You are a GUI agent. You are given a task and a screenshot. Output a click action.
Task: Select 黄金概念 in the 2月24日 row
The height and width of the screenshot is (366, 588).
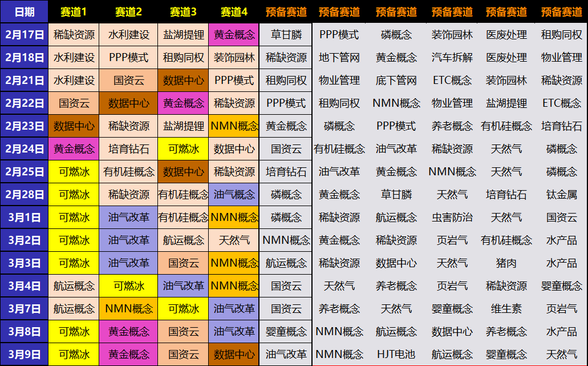(74, 149)
